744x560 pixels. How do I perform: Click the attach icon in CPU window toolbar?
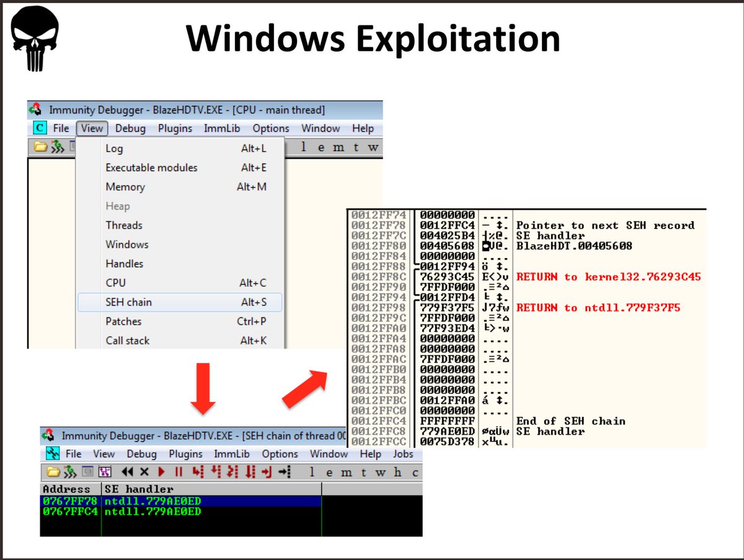(x=57, y=147)
